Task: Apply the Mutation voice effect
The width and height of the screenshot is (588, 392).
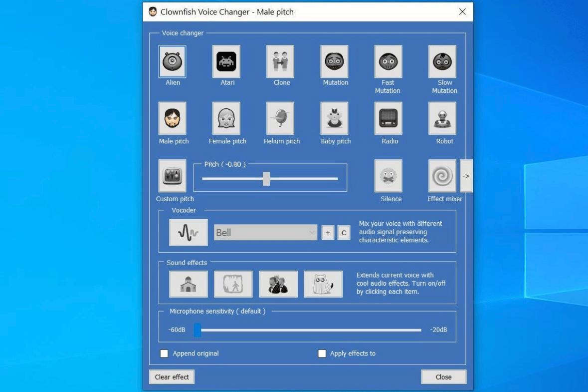Action: point(334,61)
